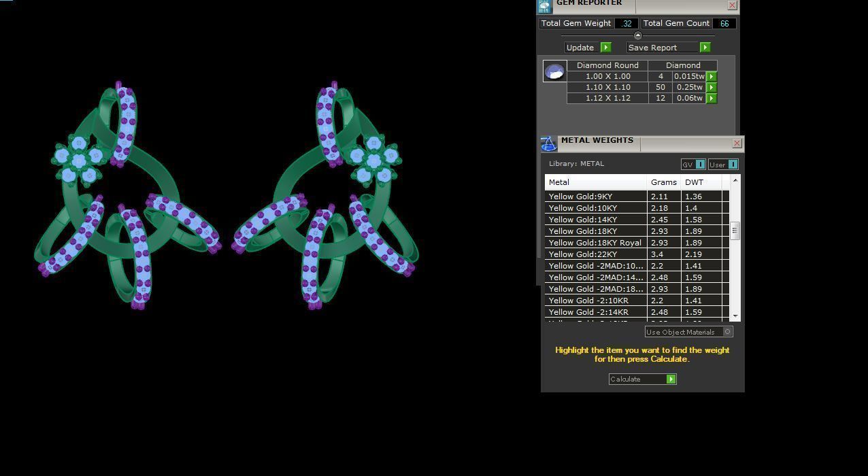Select Yellow Gold:9KY row
Screen dimensions: 868x476
[x=637, y=197]
